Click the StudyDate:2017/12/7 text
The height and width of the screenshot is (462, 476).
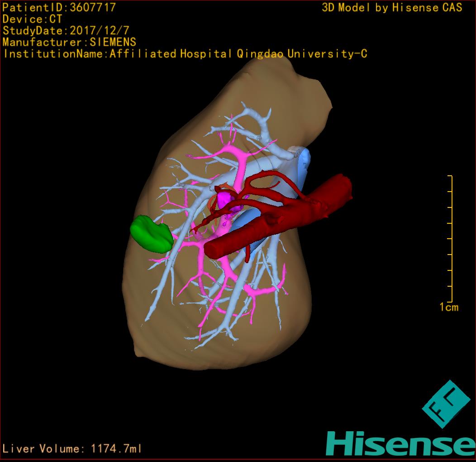[x=66, y=31]
